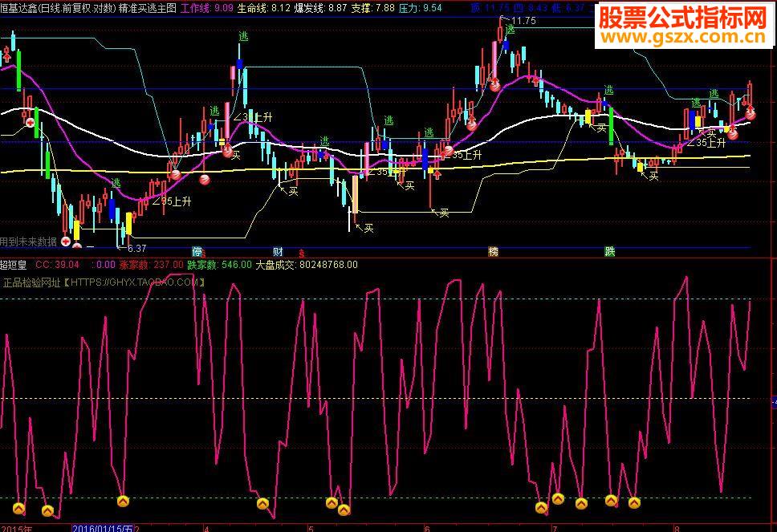Click the highlighted 2016/01/15/五 date label
This screenshot has height=532, width=777.
click(103, 529)
